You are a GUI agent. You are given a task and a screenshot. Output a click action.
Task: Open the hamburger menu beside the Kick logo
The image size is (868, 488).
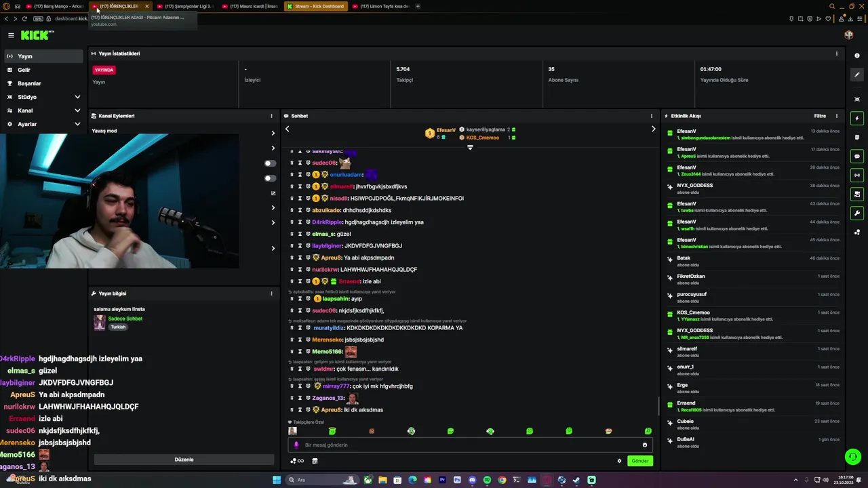tap(11, 35)
